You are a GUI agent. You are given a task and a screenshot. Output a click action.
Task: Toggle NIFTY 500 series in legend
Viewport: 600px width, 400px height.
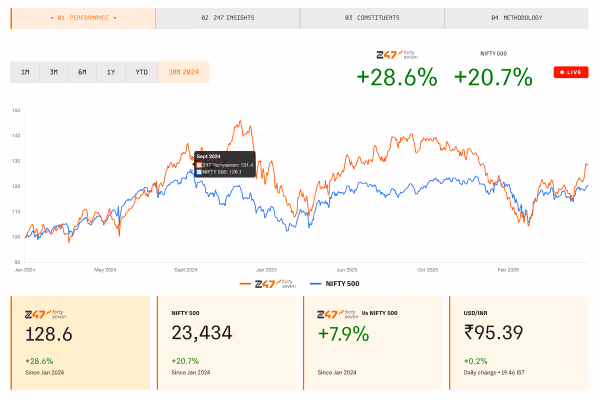(334, 284)
